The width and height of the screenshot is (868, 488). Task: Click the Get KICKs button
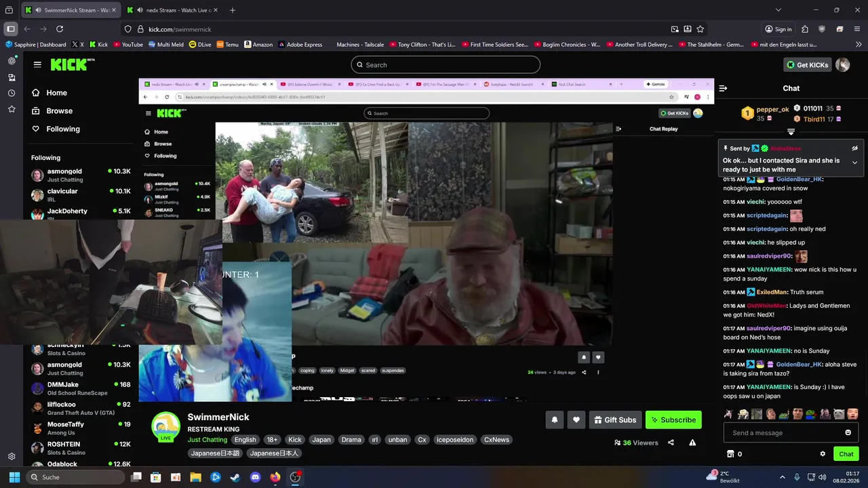807,64
